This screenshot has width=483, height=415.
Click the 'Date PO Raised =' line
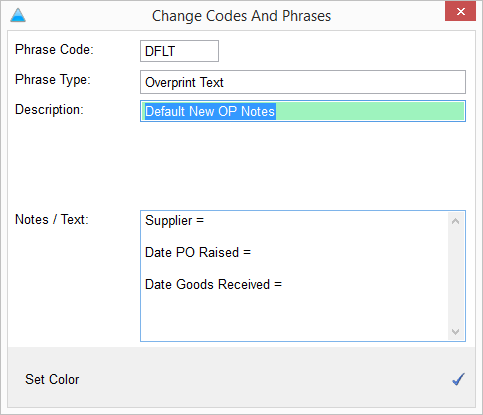[x=198, y=252]
